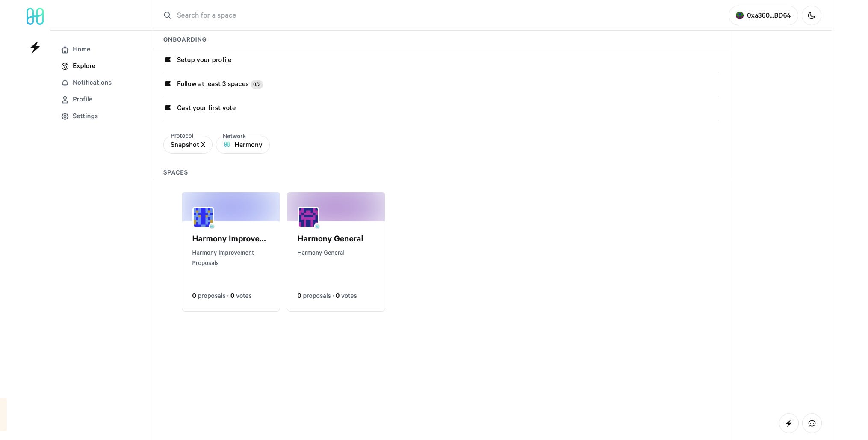Click the Harmony Improvement Proposals description text
Screen dimensions: 868x440
point(223,258)
